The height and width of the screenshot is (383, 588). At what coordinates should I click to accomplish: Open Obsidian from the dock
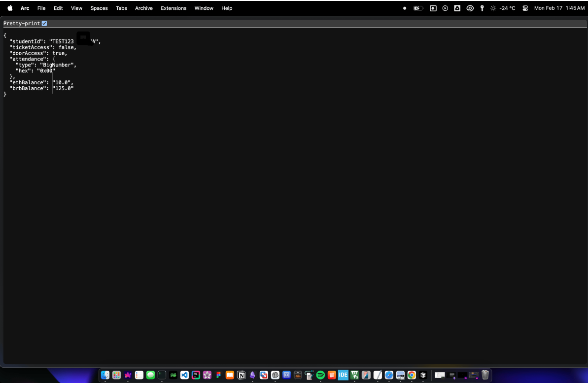click(x=252, y=375)
